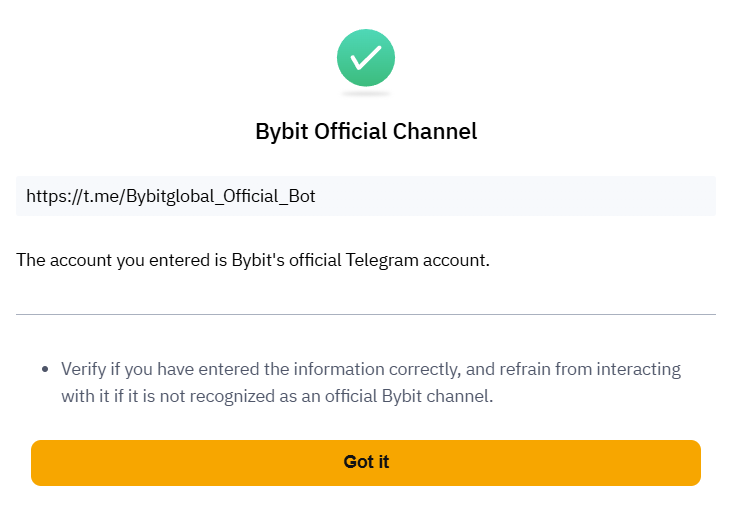This screenshot has height=506, width=740.
Task: Click the Telegram URL input field
Action: (x=366, y=196)
